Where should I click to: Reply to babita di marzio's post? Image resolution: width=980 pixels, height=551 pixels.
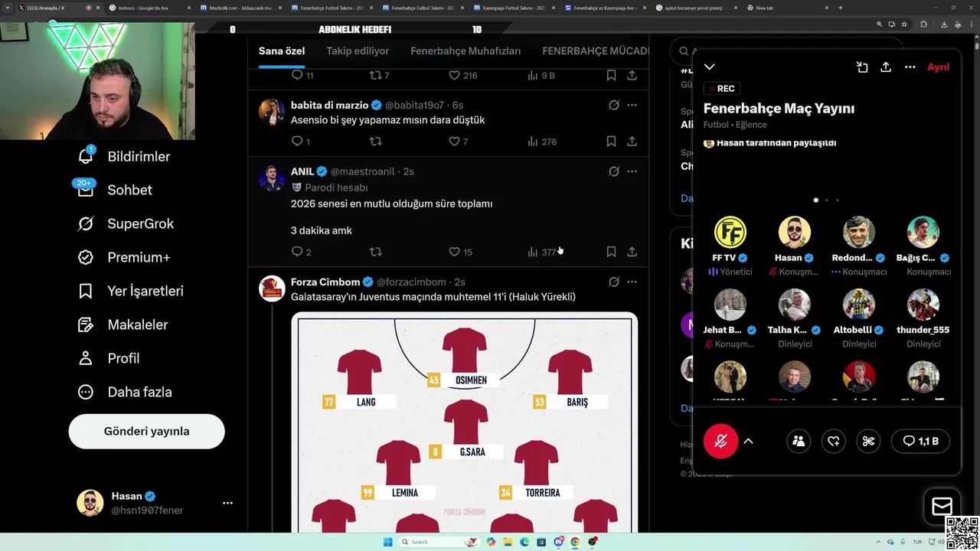[x=300, y=142]
